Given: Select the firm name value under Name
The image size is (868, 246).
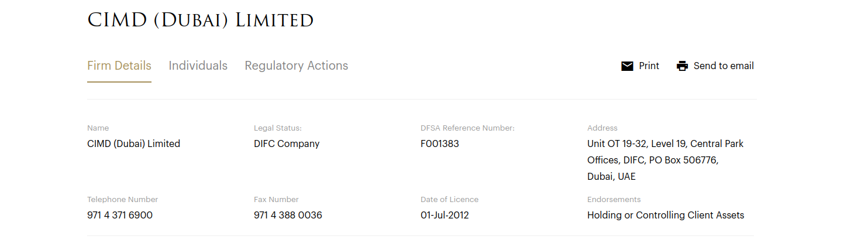Looking at the screenshot, I should coord(133,143).
